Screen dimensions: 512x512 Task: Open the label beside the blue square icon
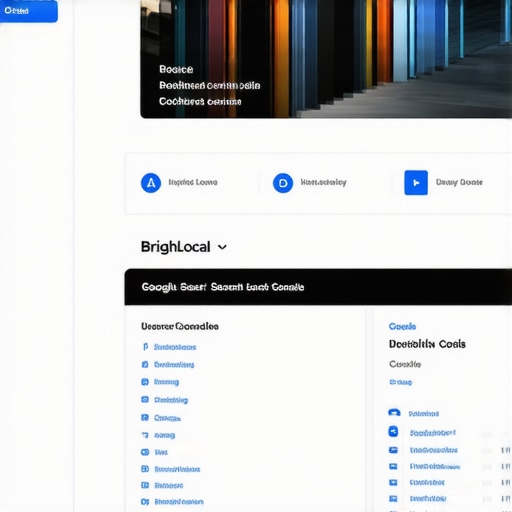point(459,182)
